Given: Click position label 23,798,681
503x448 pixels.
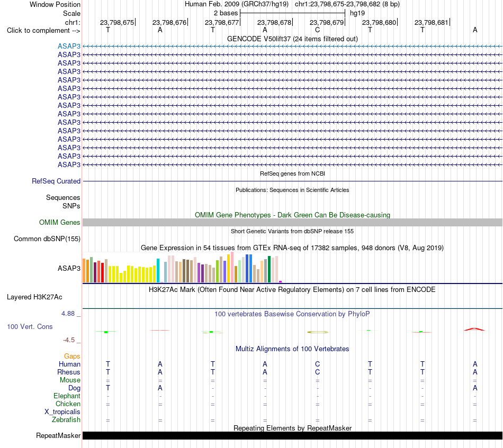Looking at the screenshot, I should click(432, 22).
